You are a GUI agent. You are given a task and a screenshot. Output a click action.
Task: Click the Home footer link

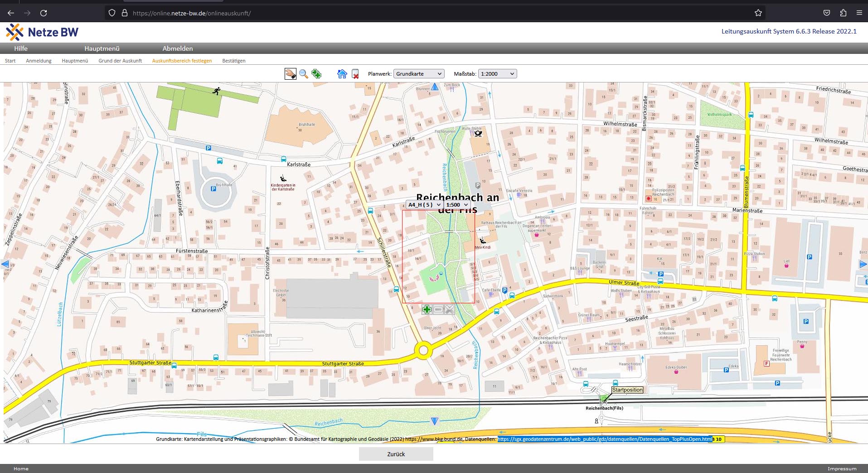click(x=21, y=468)
